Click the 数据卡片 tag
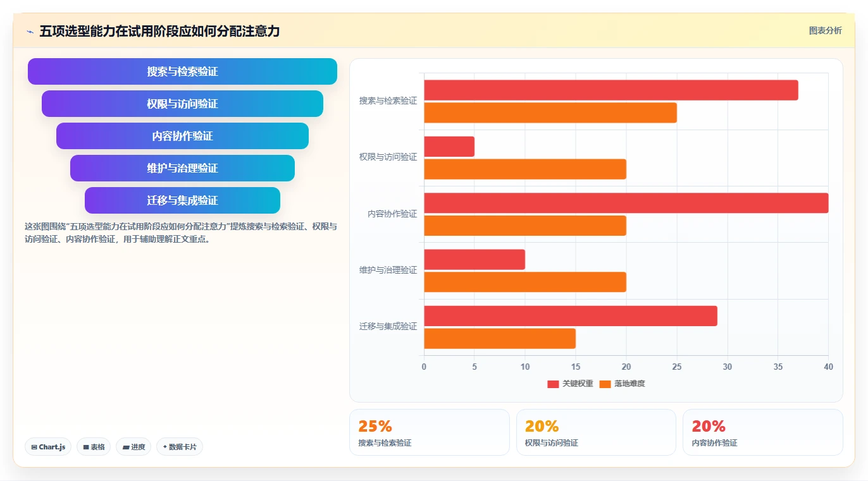Viewport: 868px width, 481px height. (180, 447)
